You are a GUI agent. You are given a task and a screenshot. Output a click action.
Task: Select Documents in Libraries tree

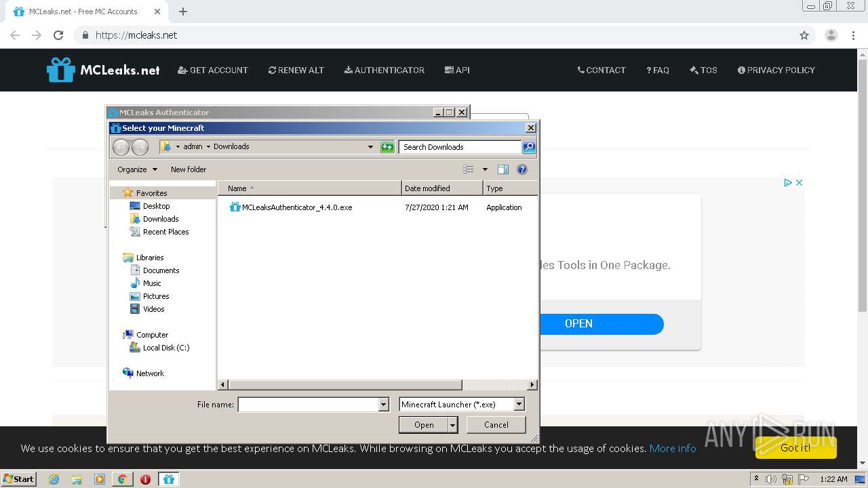[161, 270]
